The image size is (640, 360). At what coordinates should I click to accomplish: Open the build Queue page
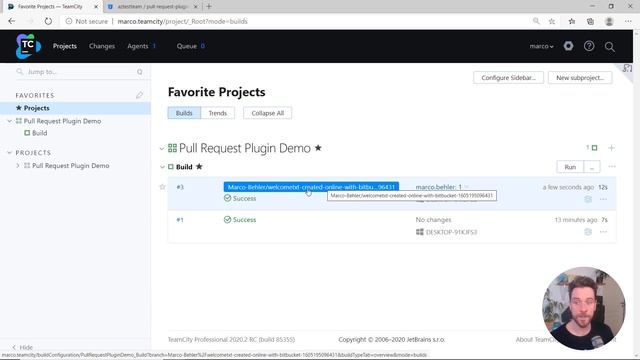pos(187,46)
